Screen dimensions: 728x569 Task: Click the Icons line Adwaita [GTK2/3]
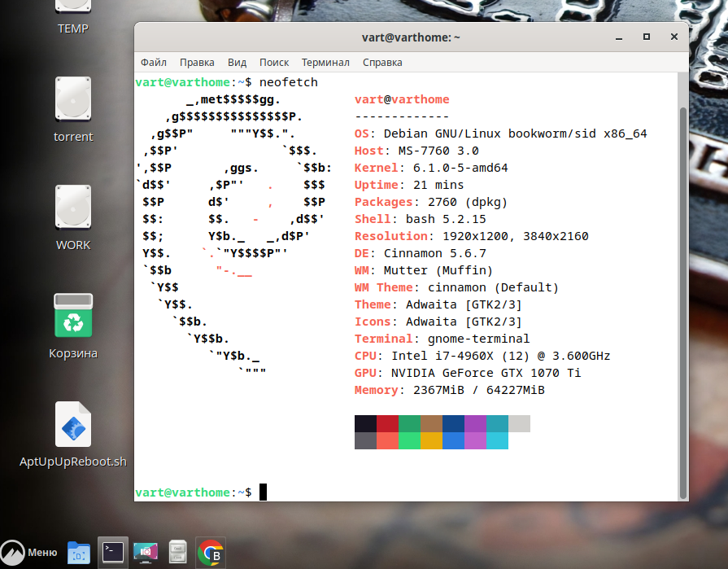coord(438,322)
